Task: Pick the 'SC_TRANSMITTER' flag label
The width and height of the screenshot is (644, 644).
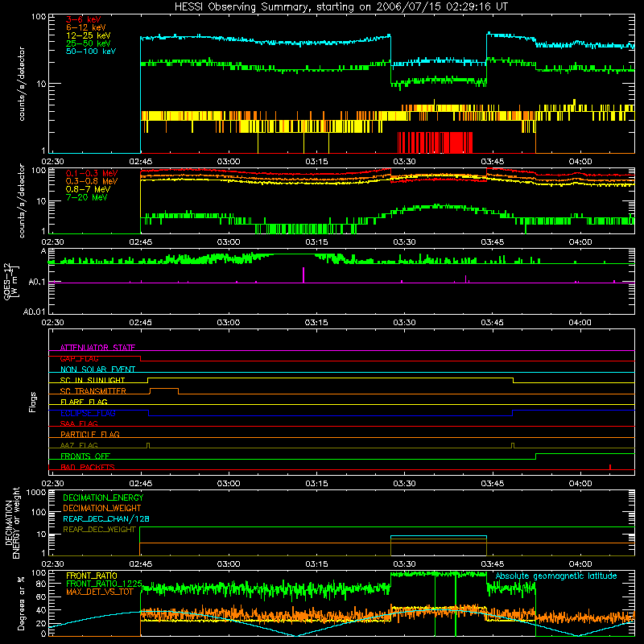Action: [93, 391]
